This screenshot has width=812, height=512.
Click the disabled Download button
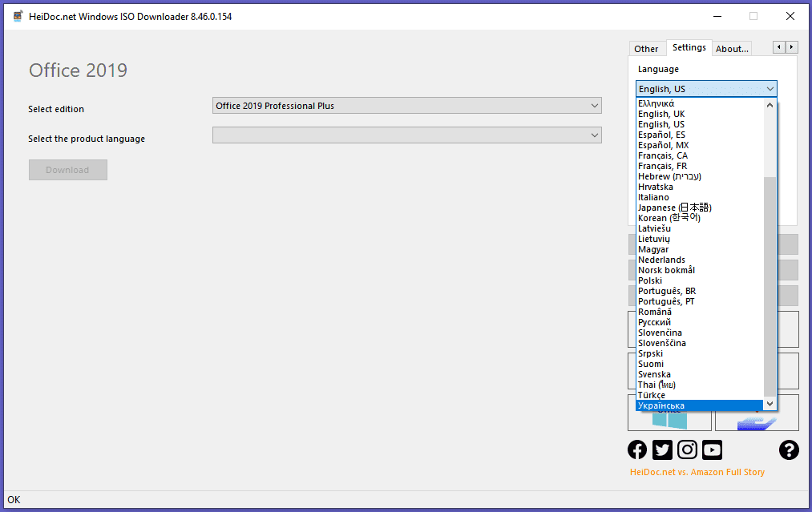pos(68,170)
